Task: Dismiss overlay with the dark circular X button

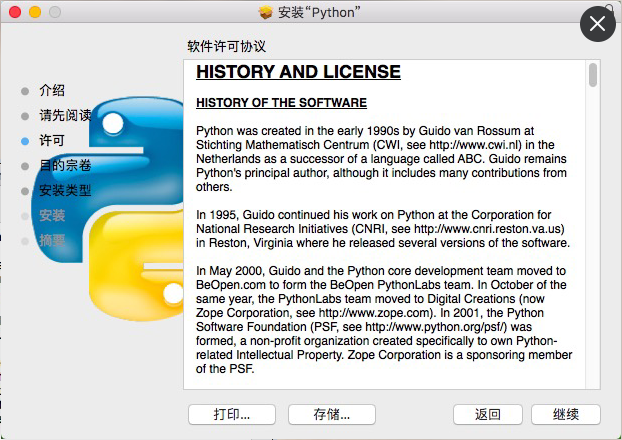Action: pyautogui.click(x=597, y=24)
